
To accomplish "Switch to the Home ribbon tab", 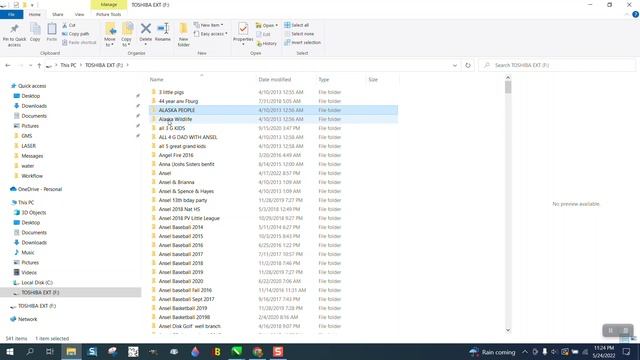I will coord(35,14).
